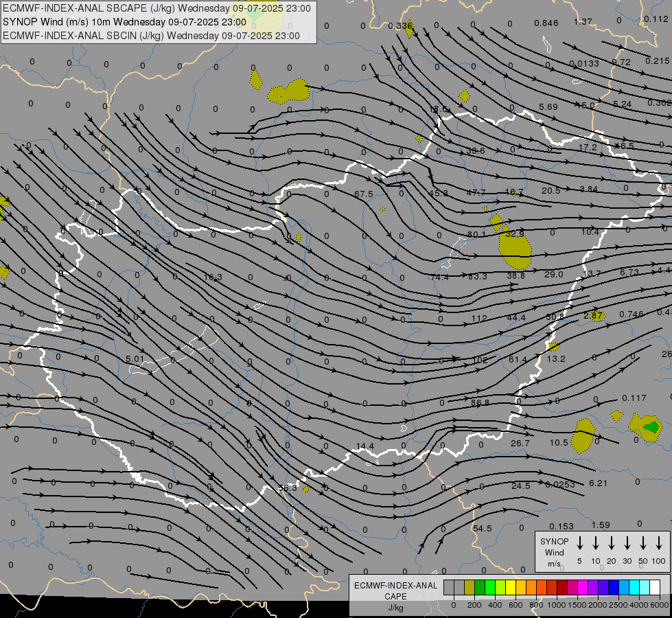The image size is (672, 618).
Task: Click the grid value 5.01
Action: pyautogui.click(x=135, y=358)
